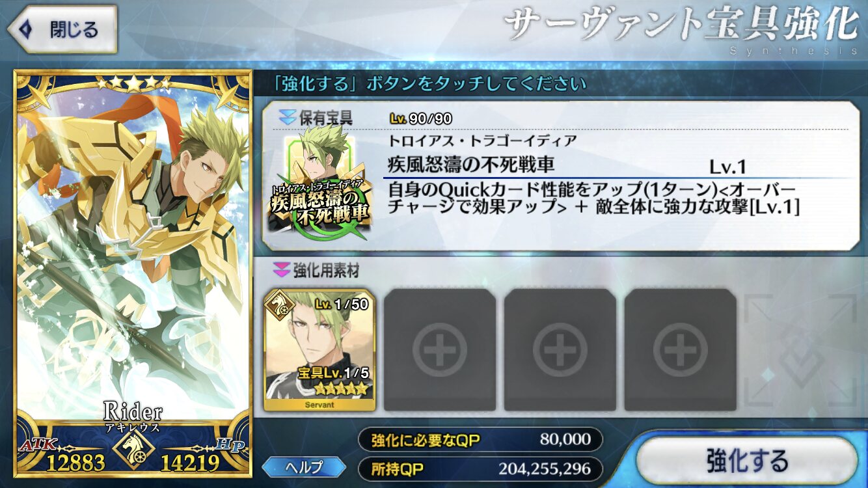Tap the 強化する enhance button
Image resolution: width=868 pixels, height=488 pixels.
click(x=746, y=461)
